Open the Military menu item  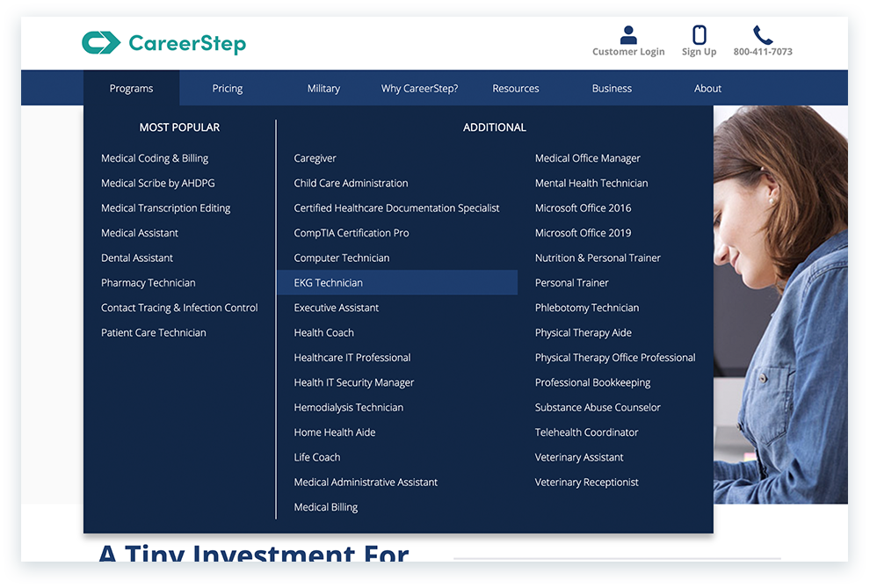pos(323,88)
